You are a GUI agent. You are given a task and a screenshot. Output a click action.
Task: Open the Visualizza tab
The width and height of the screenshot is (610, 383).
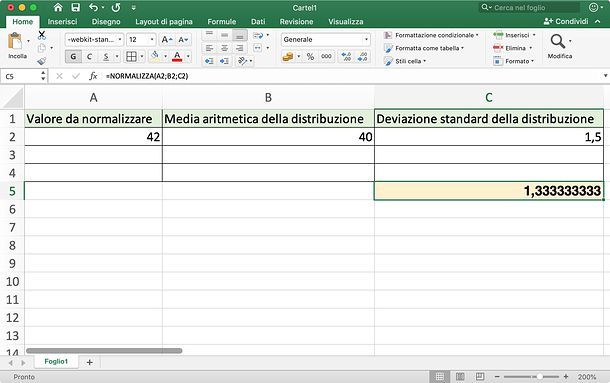click(x=345, y=21)
